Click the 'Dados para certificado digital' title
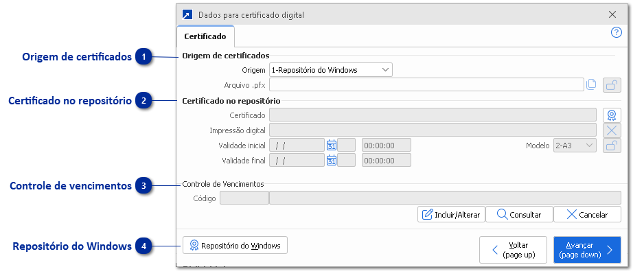 251,15
